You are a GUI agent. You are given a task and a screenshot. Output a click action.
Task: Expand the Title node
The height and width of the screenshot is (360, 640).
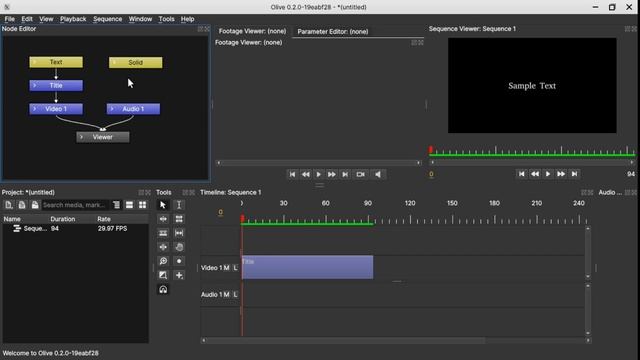click(x=34, y=85)
